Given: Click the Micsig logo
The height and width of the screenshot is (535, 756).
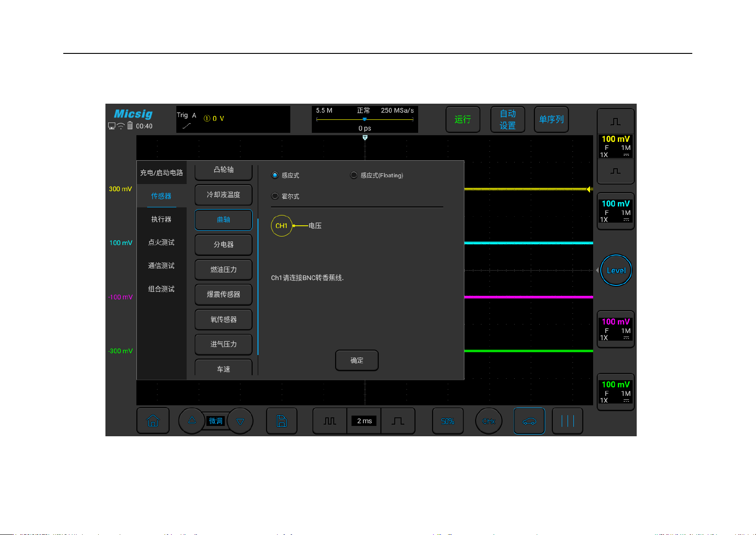Looking at the screenshot, I should [133, 114].
